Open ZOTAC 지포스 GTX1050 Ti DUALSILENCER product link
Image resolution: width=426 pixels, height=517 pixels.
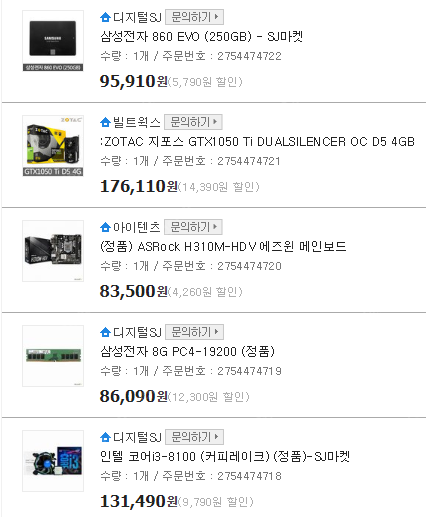257,142
